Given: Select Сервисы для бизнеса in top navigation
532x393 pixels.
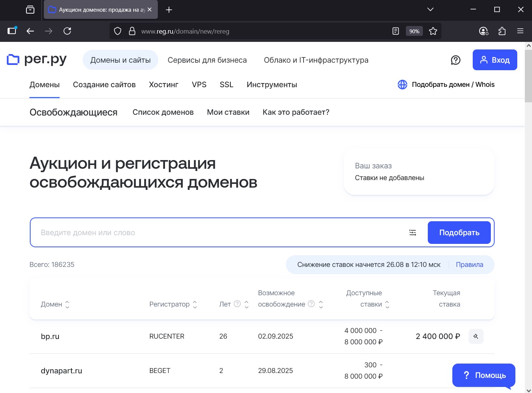Looking at the screenshot, I should coord(207,60).
